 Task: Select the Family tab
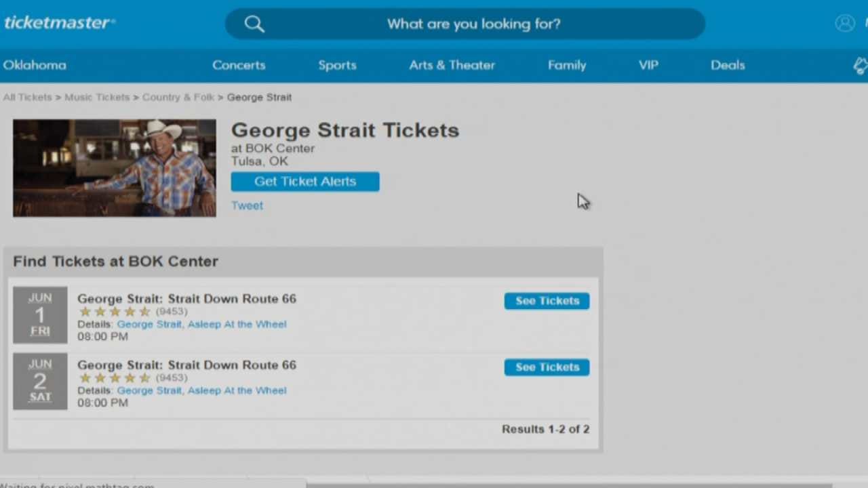(567, 65)
